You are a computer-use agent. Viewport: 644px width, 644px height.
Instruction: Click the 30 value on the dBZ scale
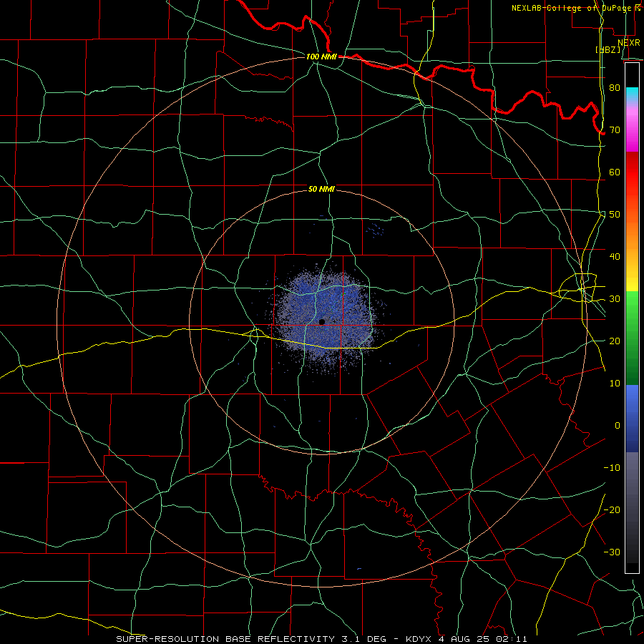pos(615,299)
